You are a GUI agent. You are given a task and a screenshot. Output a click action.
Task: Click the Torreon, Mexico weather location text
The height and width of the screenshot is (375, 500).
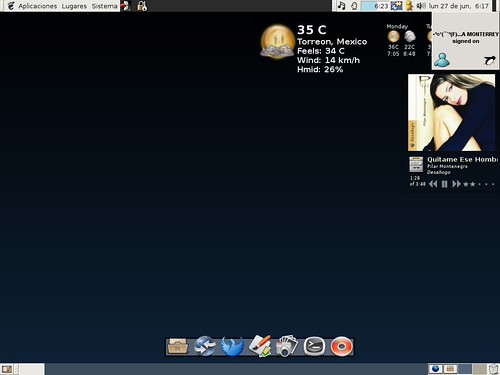click(332, 42)
